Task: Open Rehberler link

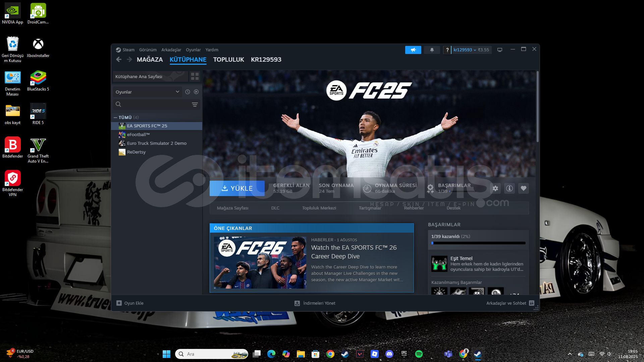Action: [414, 208]
